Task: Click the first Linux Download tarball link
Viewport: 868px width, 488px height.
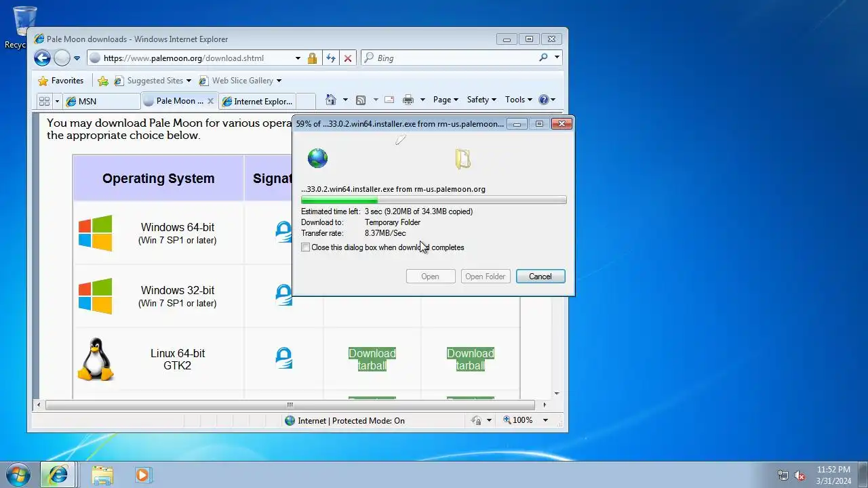Action: click(372, 359)
